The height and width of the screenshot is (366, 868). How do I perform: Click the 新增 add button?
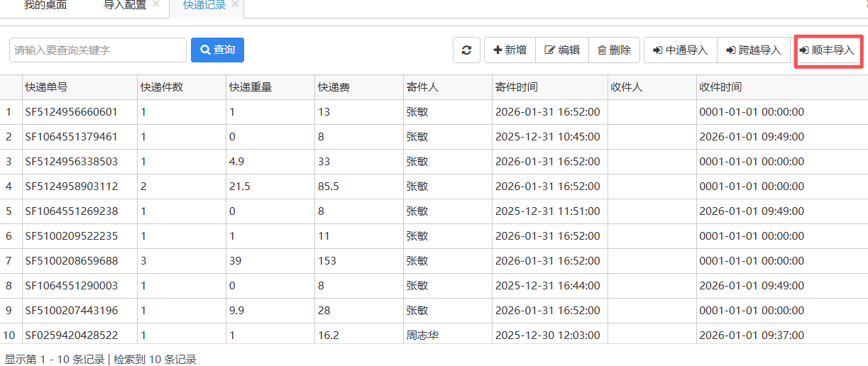(510, 50)
